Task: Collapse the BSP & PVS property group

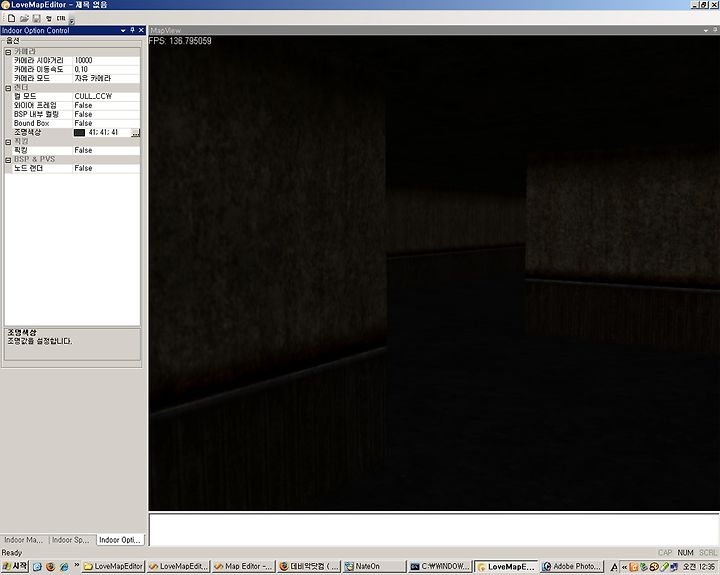Action: (8, 160)
